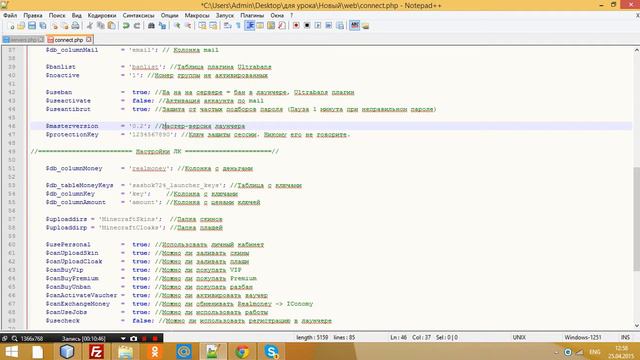Open the Окна menu

[x=277, y=15]
